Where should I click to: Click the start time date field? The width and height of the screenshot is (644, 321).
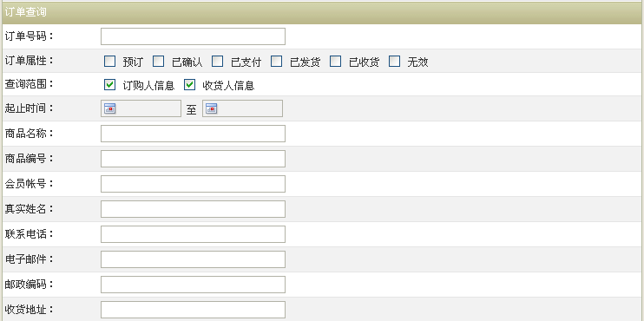(x=141, y=108)
